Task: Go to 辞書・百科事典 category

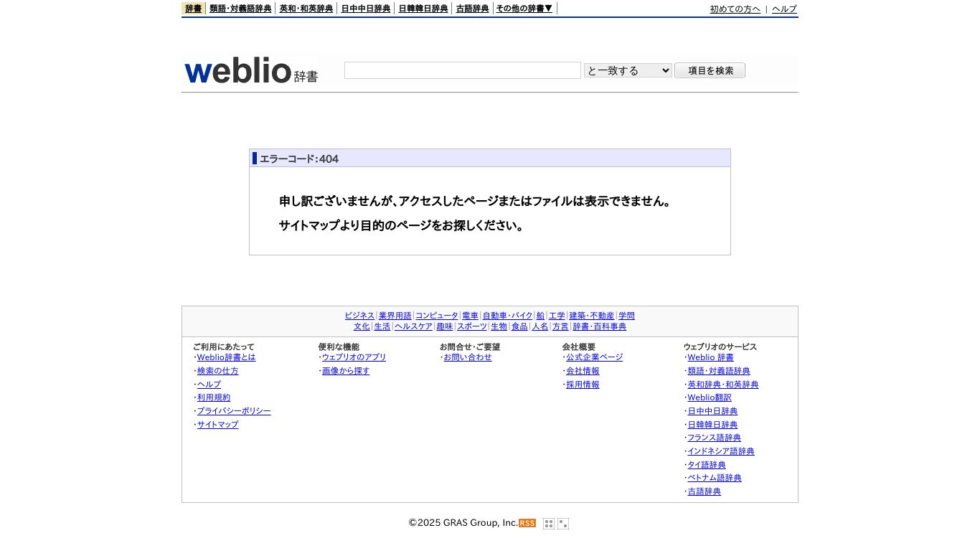Action: click(x=599, y=326)
